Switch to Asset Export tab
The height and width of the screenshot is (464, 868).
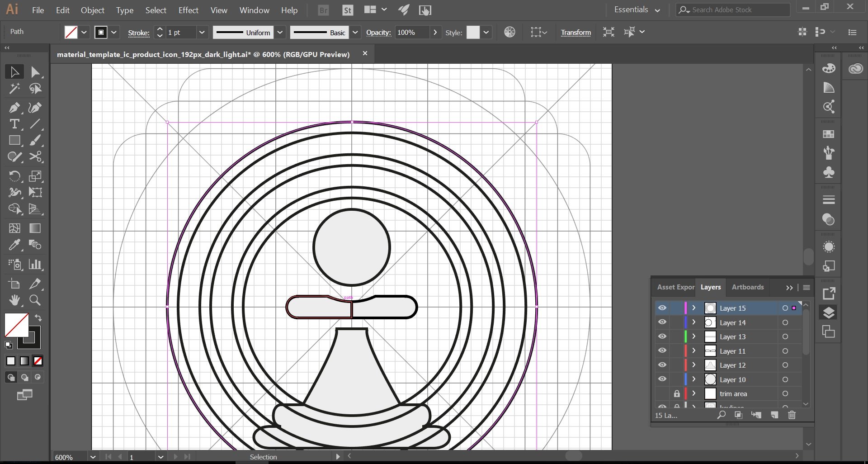(675, 287)
